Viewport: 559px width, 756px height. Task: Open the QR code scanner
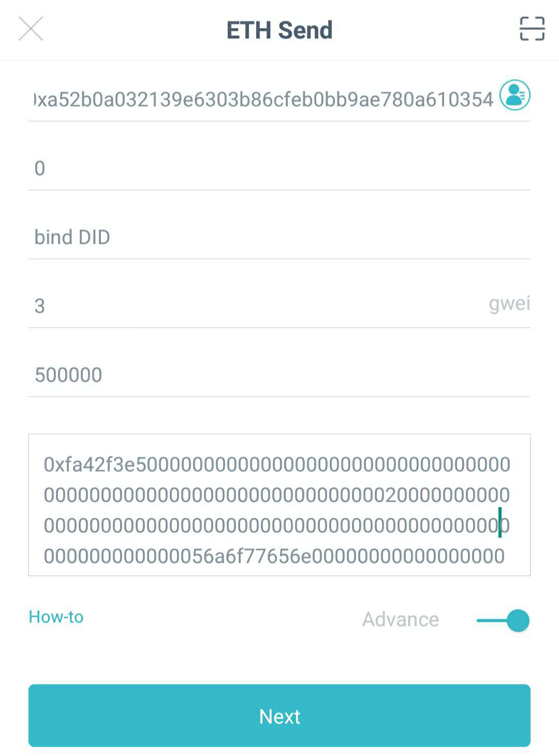(x=532, y=28)
